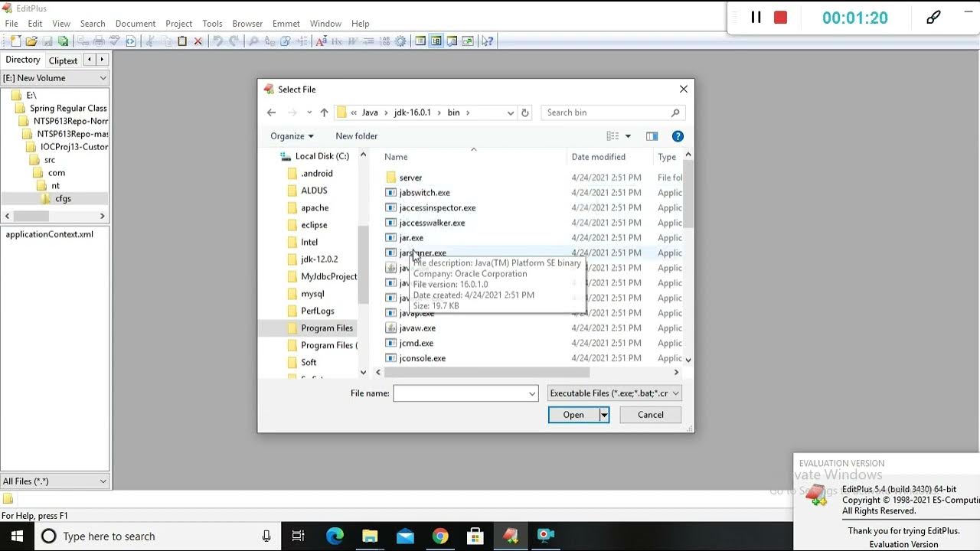Click the Set Font toolbar icon
980x551 pixels.
click(322, 41)
